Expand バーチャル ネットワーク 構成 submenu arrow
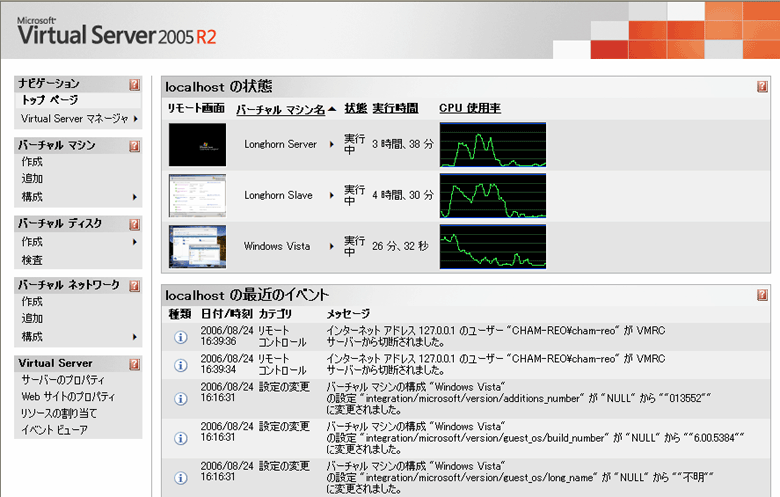The height and width of the screenshot is (497, 780). [135, 337]
